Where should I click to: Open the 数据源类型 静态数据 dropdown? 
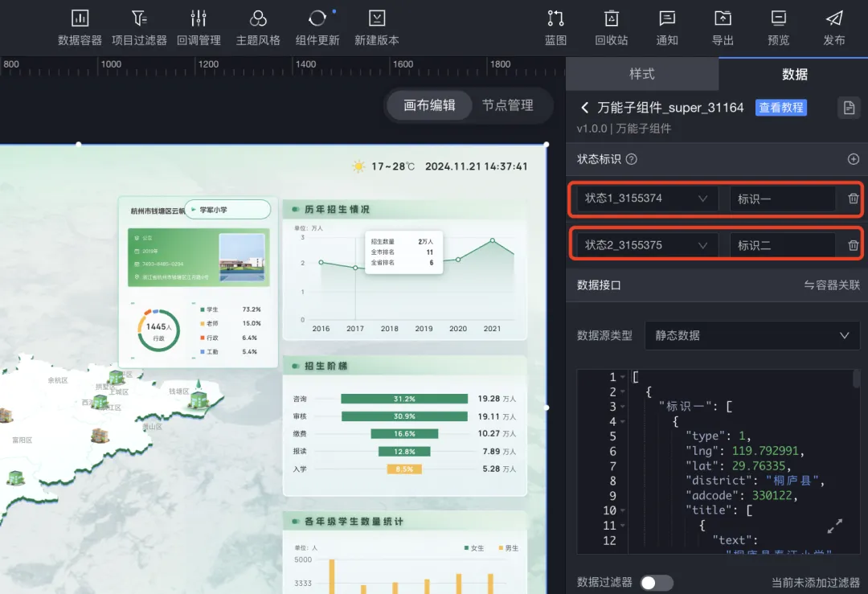coord(751,335)
